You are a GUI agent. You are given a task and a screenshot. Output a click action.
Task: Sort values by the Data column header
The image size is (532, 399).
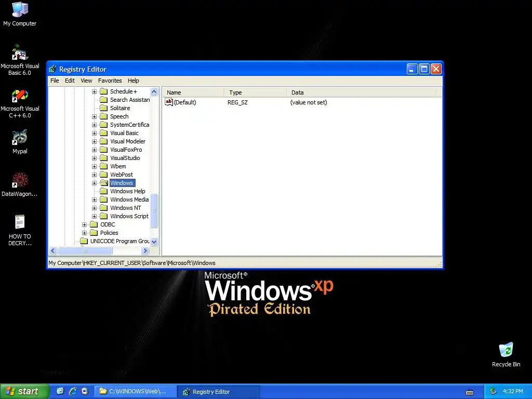pos(362,92)
